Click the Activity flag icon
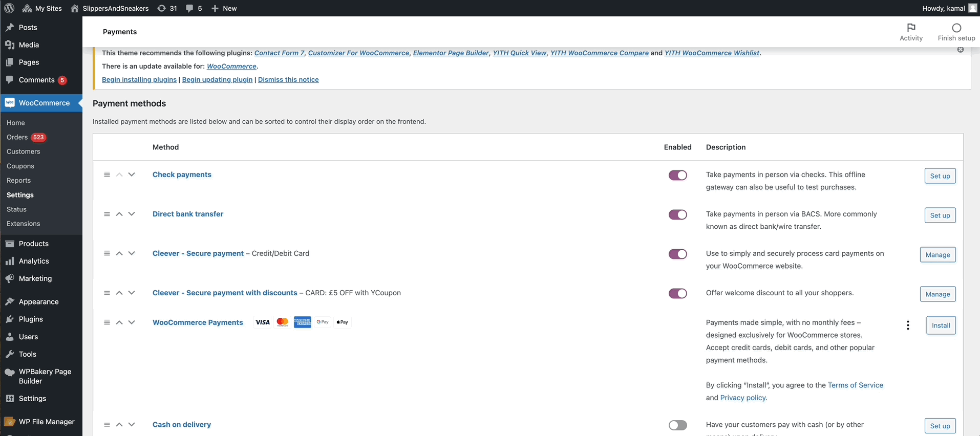 tap(911, 28)
